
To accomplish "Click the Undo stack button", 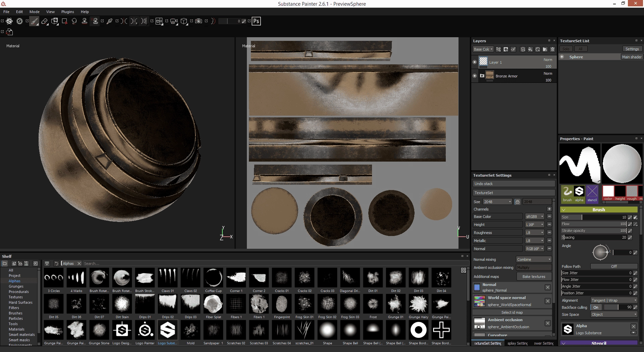I will pyautogui.click(x=514, y=184).
